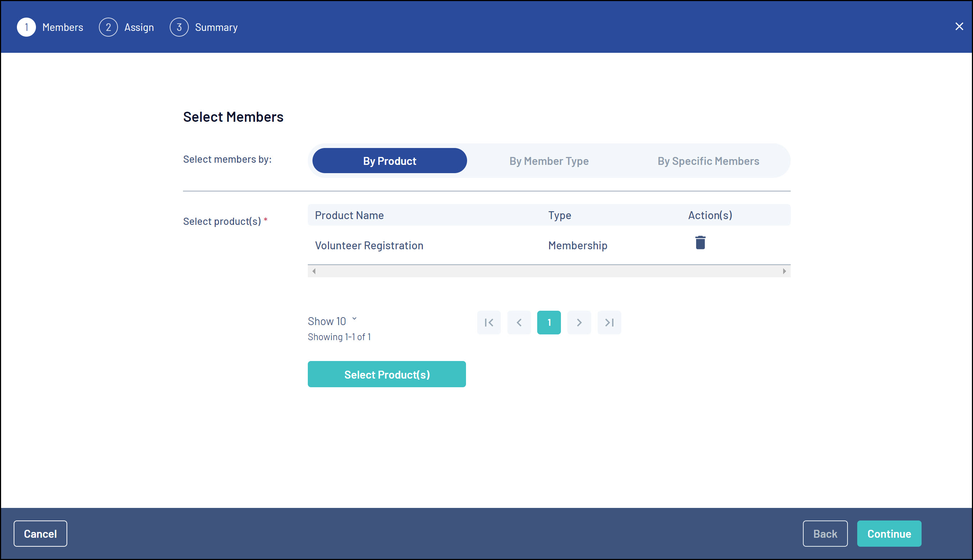Go to the previous page of results
973x560 pixels.
pyautogui.click(x=519, y=322)
